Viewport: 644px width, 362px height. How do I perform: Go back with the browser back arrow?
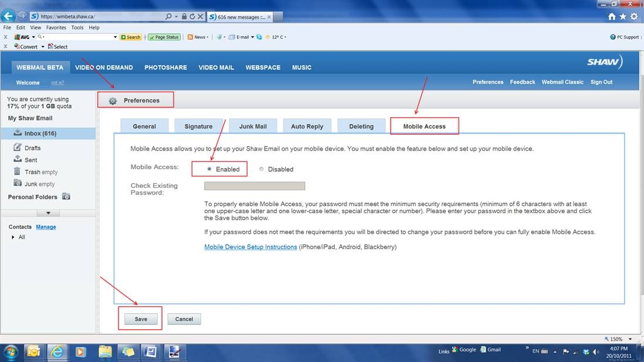pyautogui.click(x=8, y=16)
